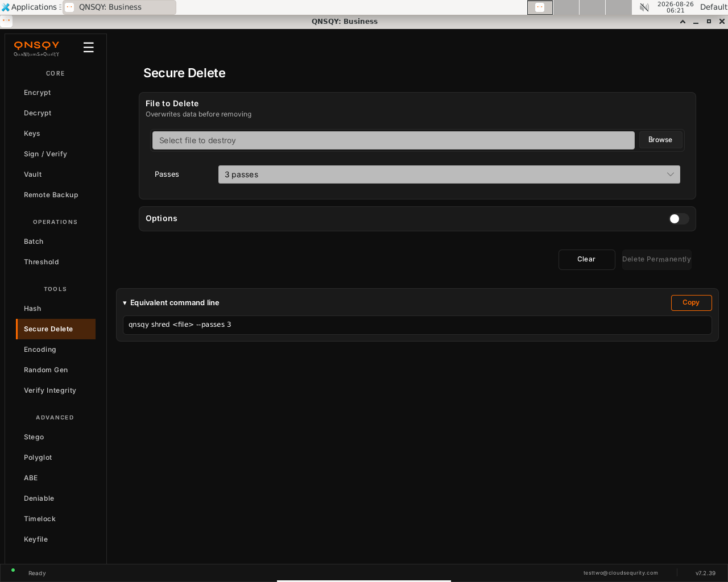Click the QNSQY: Business taskbar entry
This screenshot has width=728, height=582.
click(x=119, y=7)
